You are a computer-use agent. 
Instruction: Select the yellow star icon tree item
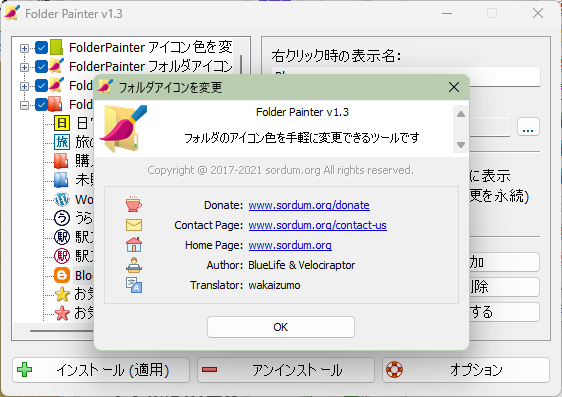point(62,294)
